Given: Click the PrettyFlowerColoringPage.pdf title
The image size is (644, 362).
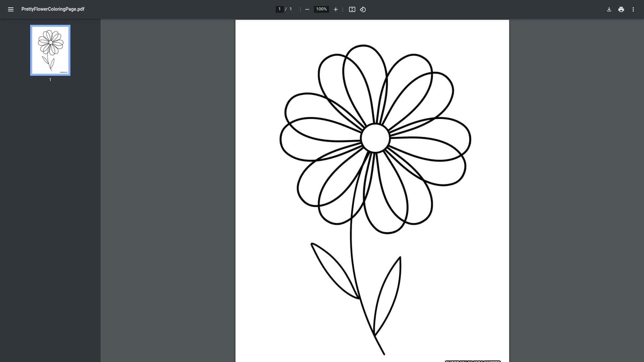Looking at the screenshot, I should (x=52, y=9).
